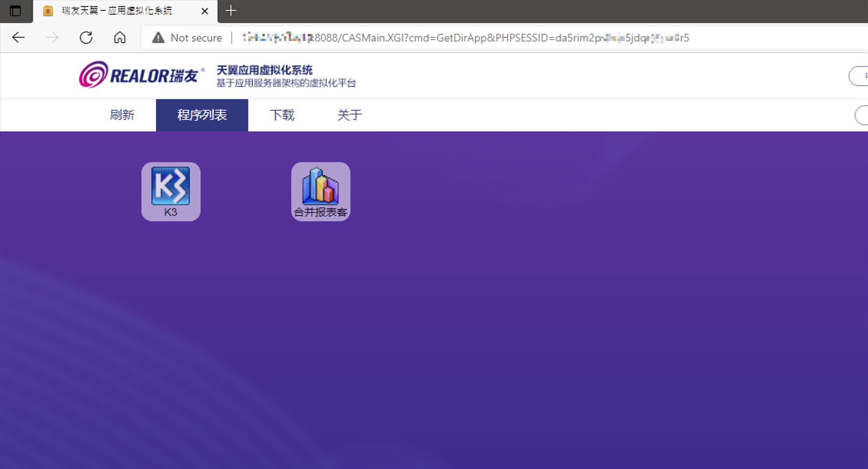The width and height of the screenshot is (868, 469).
Task: Open a new browser tab
Action: point(231,10)
